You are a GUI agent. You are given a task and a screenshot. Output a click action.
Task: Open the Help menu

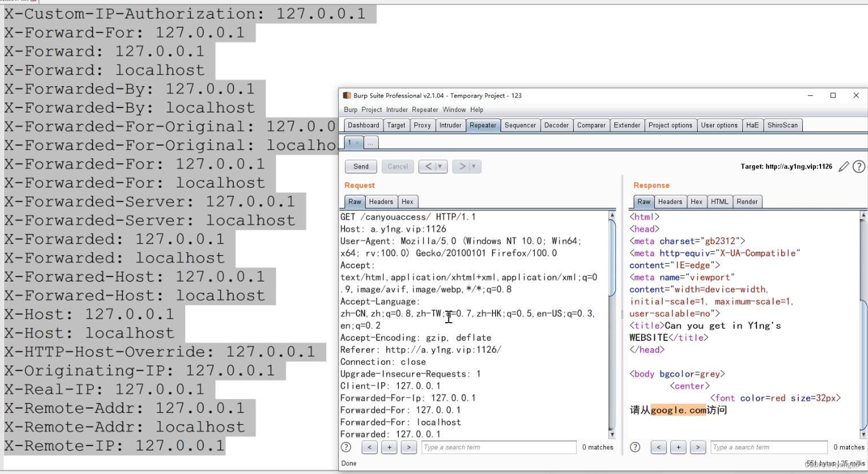click(x=477, y=110)
